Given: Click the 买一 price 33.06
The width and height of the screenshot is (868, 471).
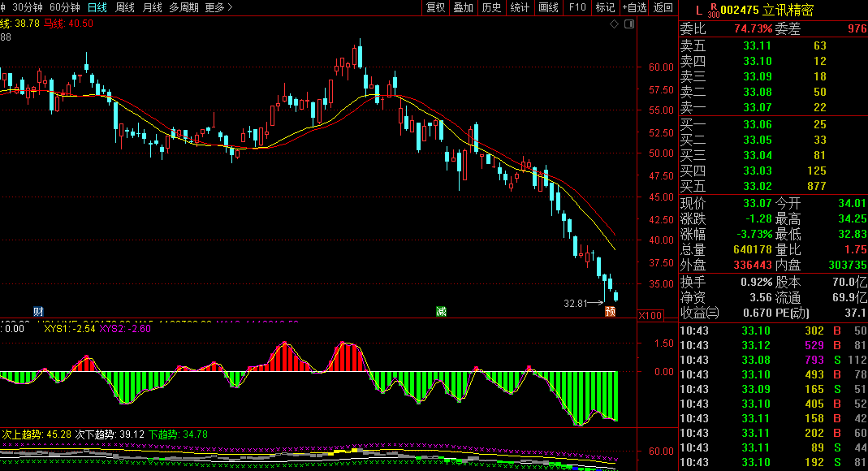Looking at the screenshot, I should (x=758, y=124).
